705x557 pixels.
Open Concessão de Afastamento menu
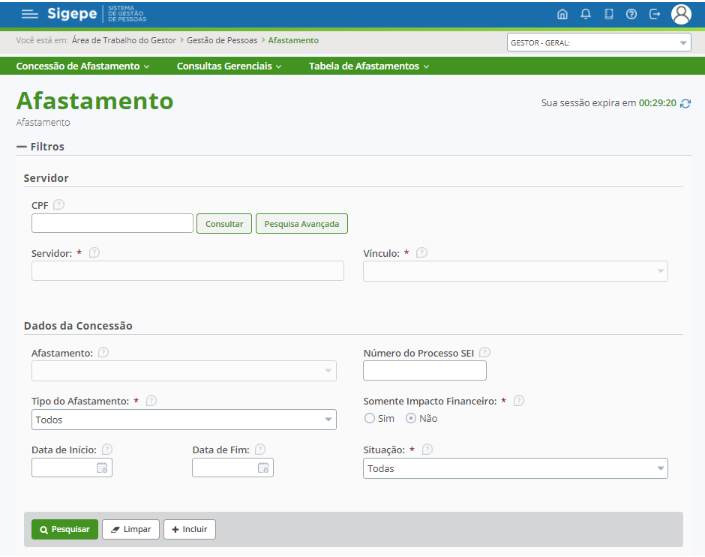point(83,66)
